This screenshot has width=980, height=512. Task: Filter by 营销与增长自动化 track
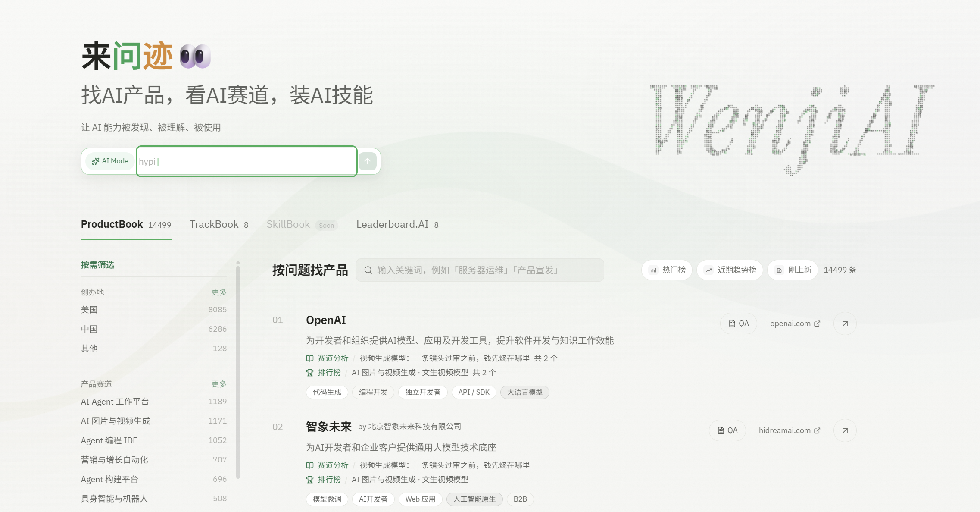tap(154, 460)
